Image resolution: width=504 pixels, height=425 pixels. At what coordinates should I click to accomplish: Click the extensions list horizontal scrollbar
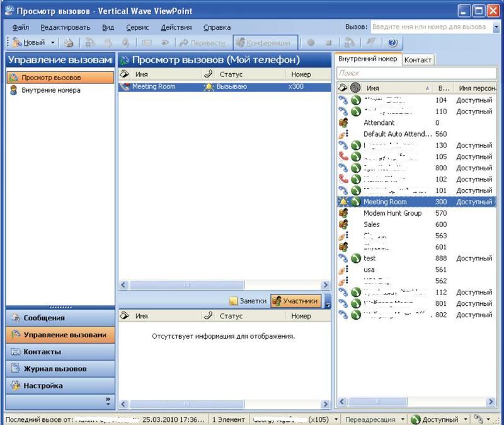[x=416, y=402]
